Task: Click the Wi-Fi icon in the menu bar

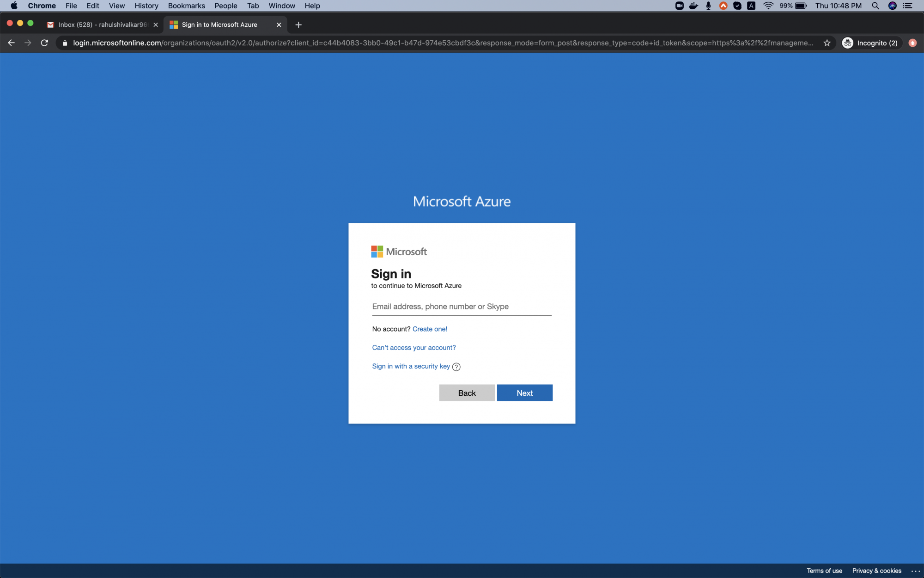Action: tap(768, 6)
